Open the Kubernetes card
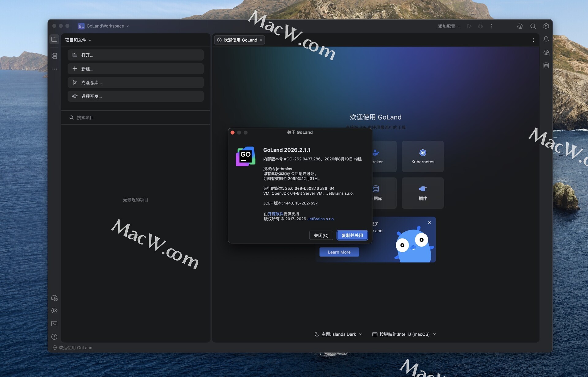 (423, 156)
